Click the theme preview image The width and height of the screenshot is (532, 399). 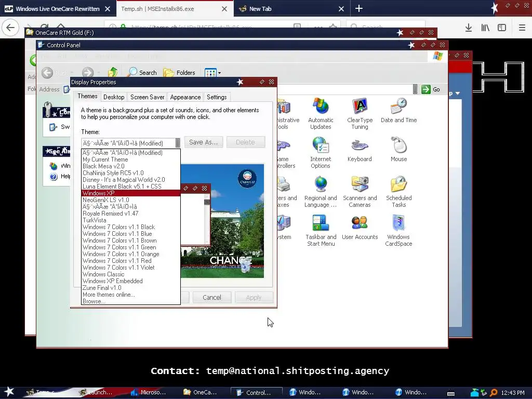222,221
